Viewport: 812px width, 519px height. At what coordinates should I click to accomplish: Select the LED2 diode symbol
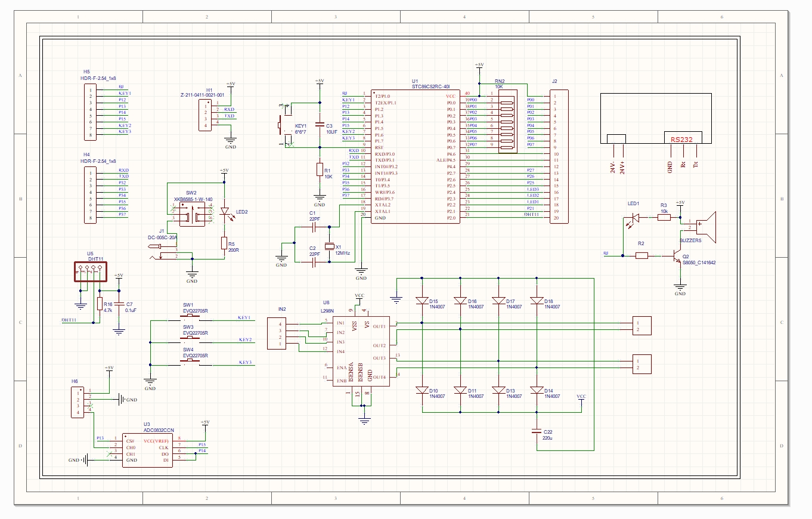[224, 212]
